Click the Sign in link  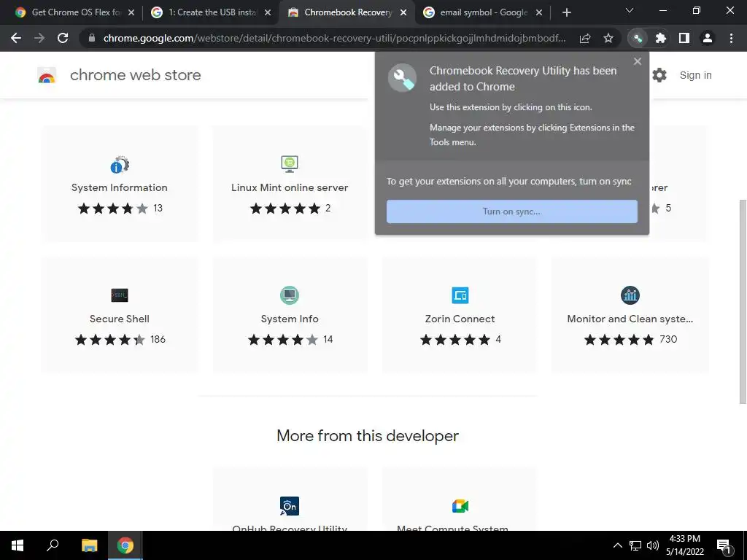695,75
